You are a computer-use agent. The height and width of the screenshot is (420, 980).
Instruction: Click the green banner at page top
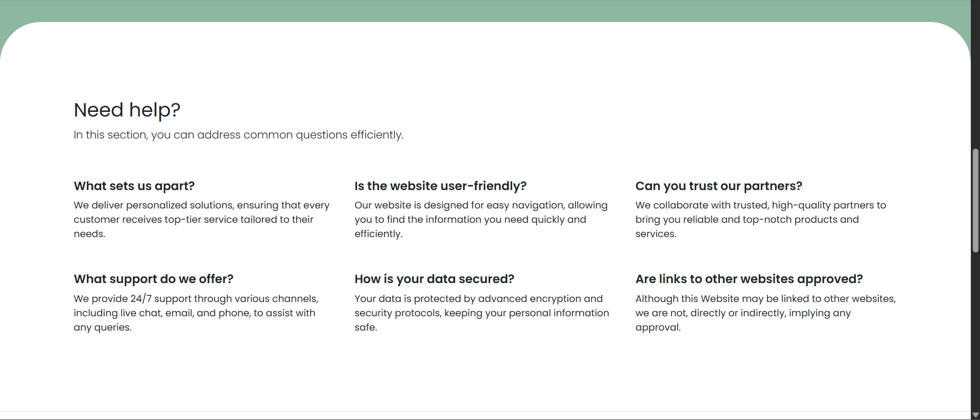[485, 10]
